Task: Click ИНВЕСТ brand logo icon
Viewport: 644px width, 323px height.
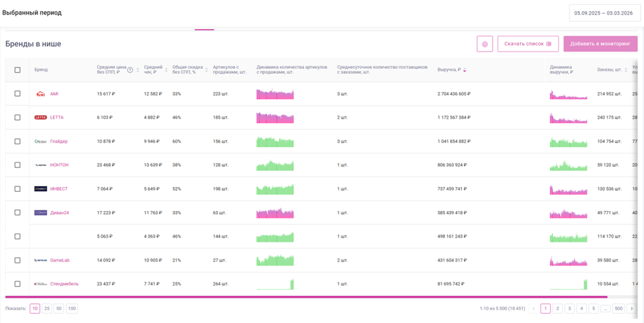Action: (40, 189)
